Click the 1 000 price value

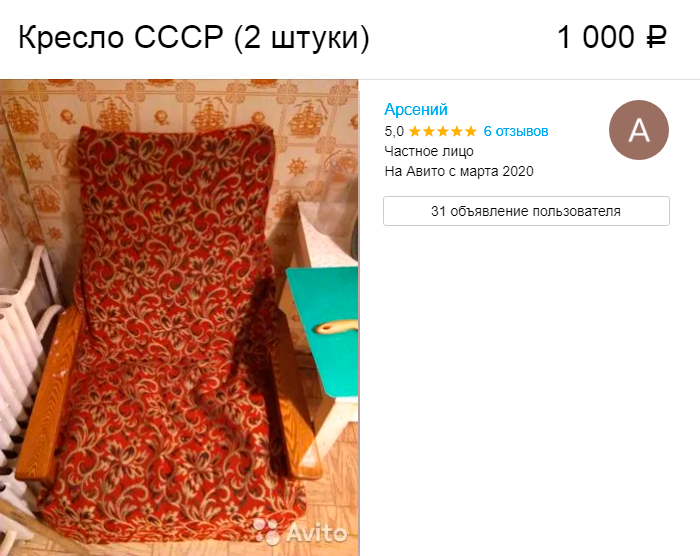(596, 37)
